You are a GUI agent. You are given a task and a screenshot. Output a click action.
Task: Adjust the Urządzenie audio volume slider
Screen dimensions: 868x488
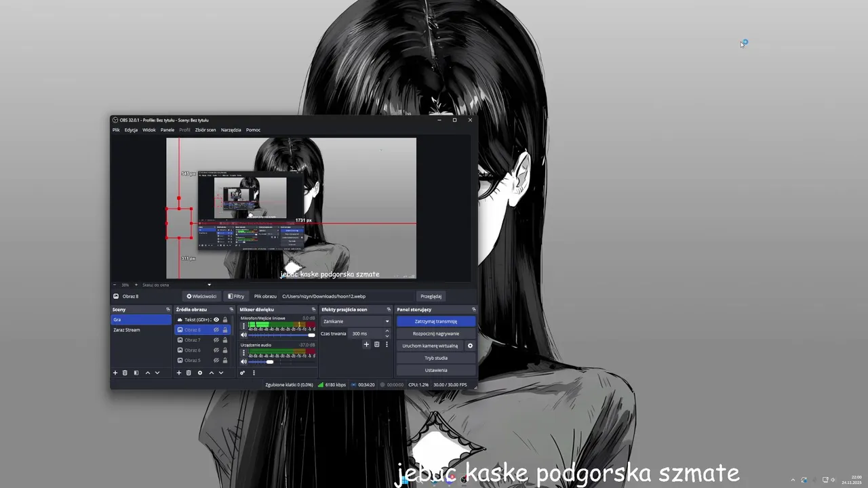[282, 361]
